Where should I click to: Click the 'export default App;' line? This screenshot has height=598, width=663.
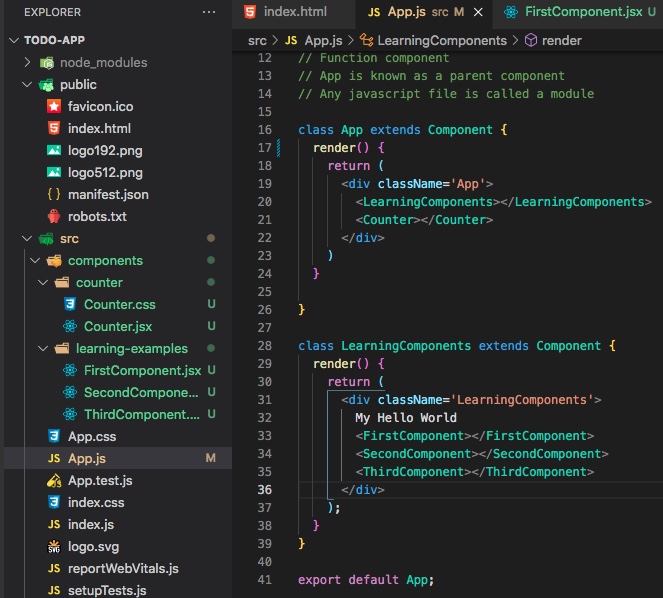[366, 579]
